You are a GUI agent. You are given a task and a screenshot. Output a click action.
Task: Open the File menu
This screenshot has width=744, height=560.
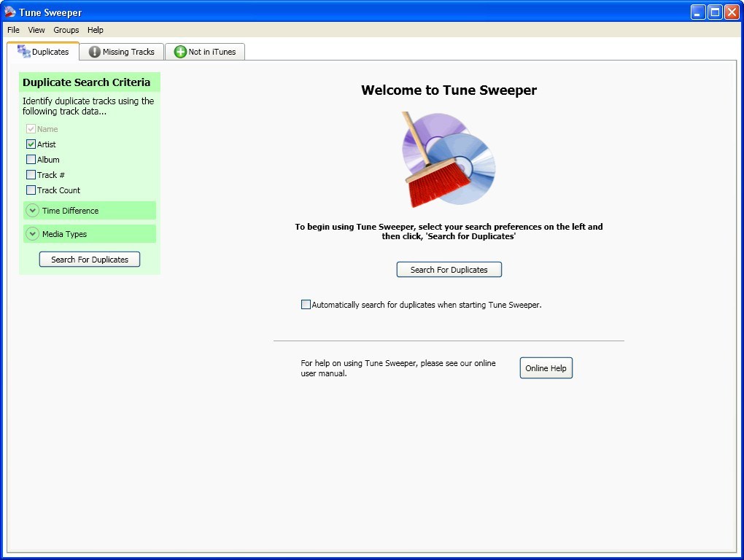click(13, 30)
